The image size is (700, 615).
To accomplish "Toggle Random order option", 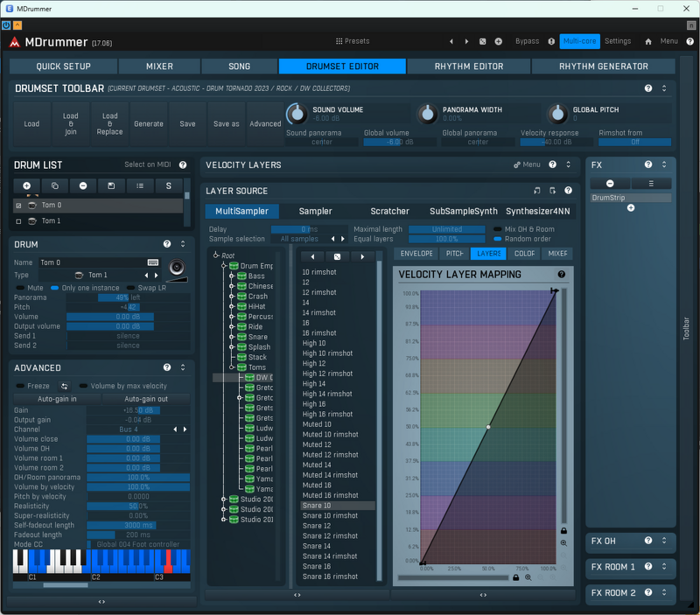I will pos(522,239).
